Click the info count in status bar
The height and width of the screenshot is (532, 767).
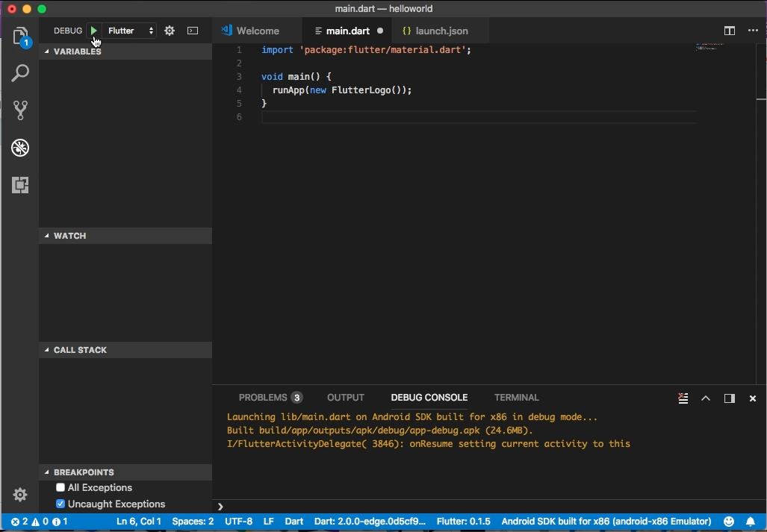coord(60,522)
